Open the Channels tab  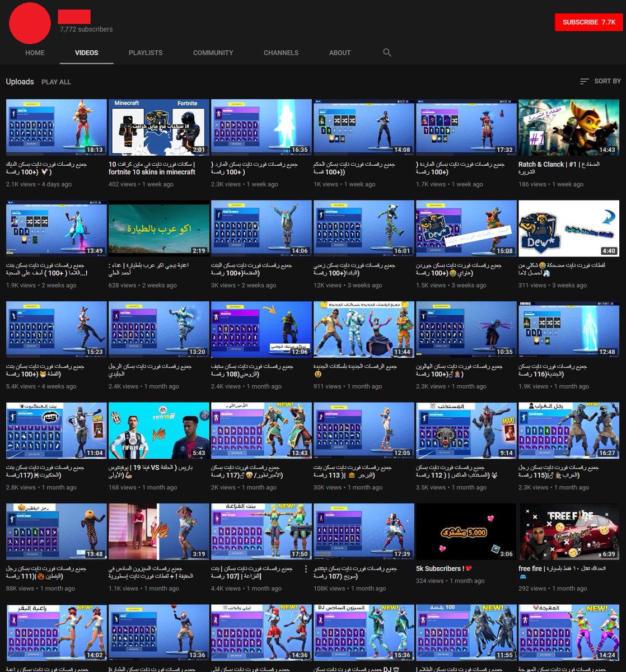pyautogui.click(x=281, y=53)
